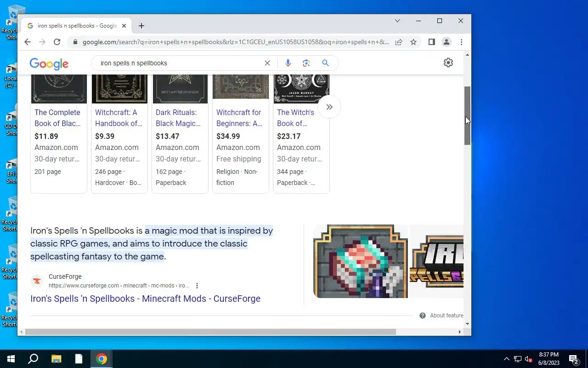Click horizontal scrollbar right arrow
This screenshot has height=368, width=588.
[460, 332]
